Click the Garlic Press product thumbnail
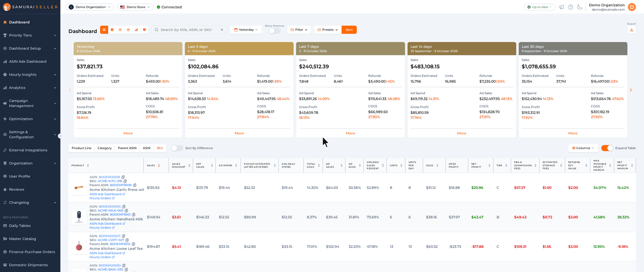Screen dimensions: 644x272 79,188
